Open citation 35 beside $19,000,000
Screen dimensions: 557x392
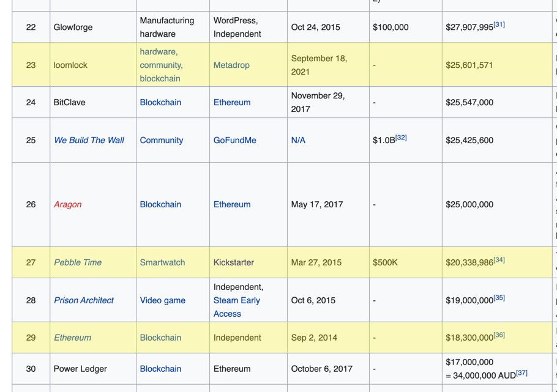499,298
